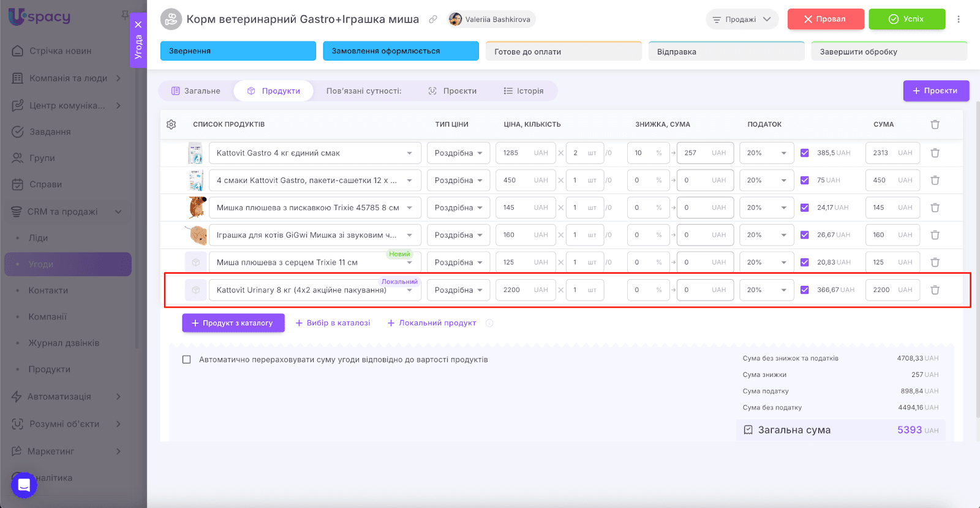
Task: Copy deal link via chain icon
Action: [x=433, y=20]
